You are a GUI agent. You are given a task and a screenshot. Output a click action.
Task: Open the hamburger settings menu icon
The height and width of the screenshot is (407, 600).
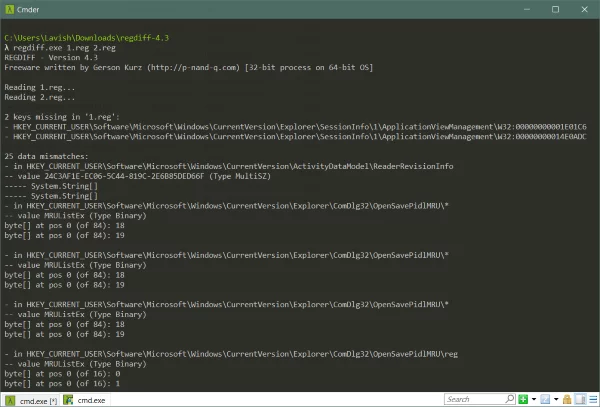(593, 399)
